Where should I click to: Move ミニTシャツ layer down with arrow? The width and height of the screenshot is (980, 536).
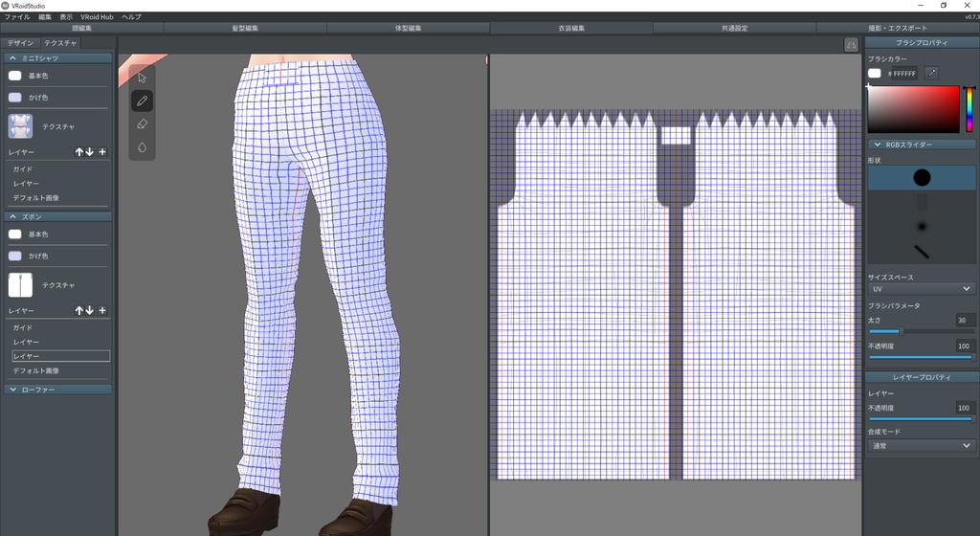(89, 152)
